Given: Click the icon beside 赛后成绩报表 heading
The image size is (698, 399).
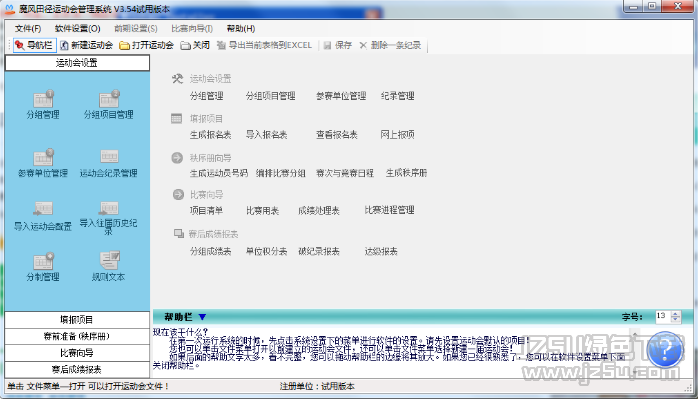Looking at the screenshot, I should point(179,233).
